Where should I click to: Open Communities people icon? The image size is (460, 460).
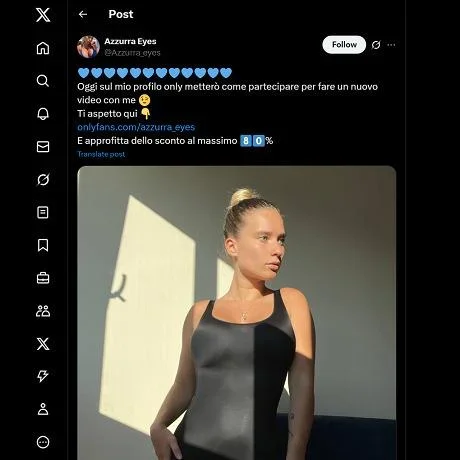(43, 311)
